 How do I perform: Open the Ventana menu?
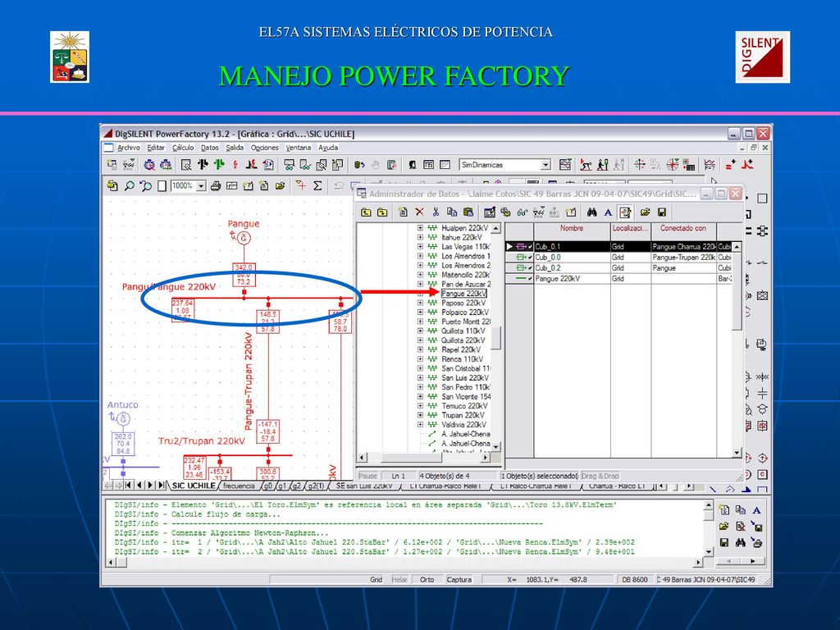tap(299, 148)
